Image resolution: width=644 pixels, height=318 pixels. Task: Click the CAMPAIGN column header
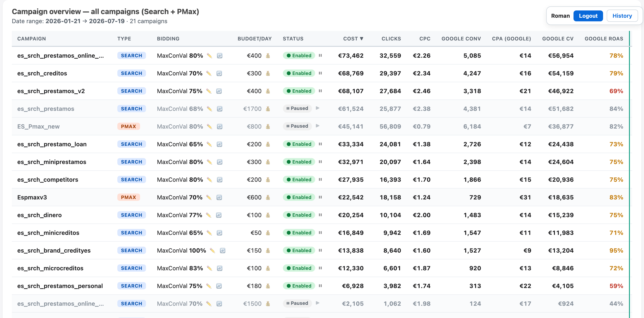[x=32, y=39]
